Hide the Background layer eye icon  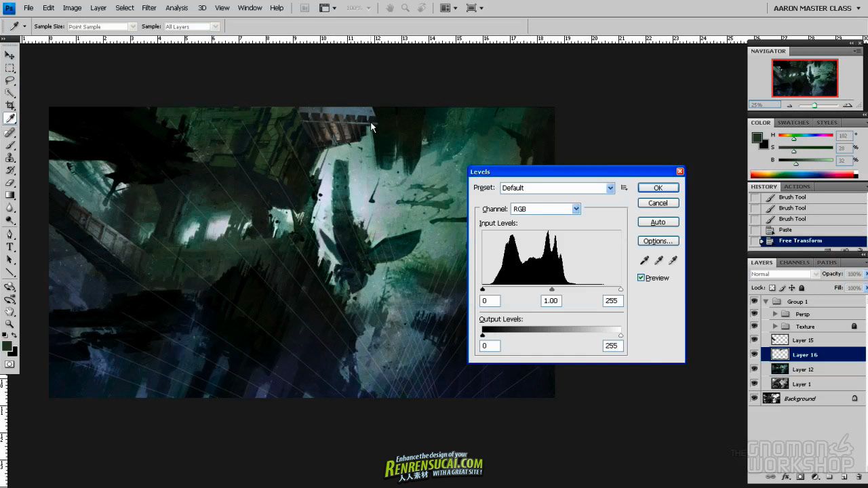pyautogui.click(x=754, y=399)
